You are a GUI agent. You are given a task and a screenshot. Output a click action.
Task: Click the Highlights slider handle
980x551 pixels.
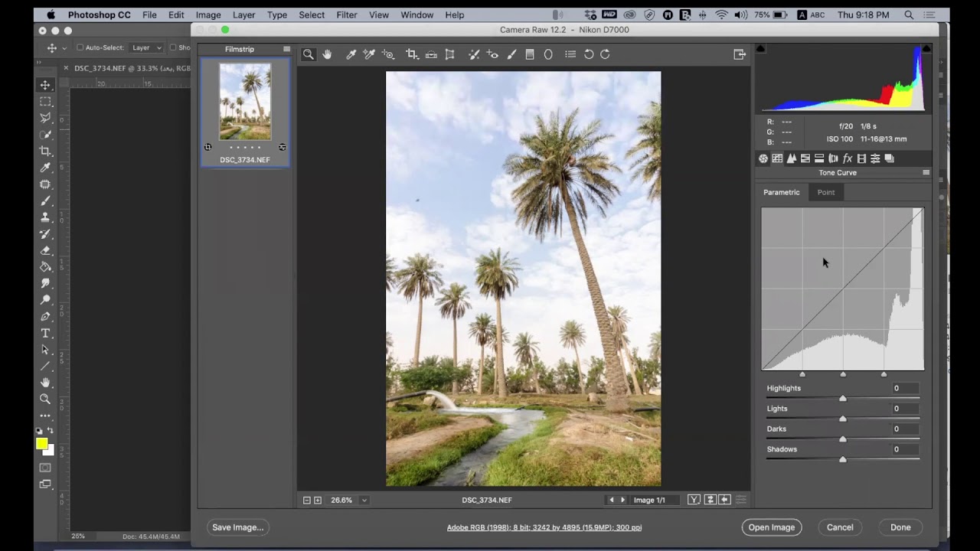tap(843, 398)
